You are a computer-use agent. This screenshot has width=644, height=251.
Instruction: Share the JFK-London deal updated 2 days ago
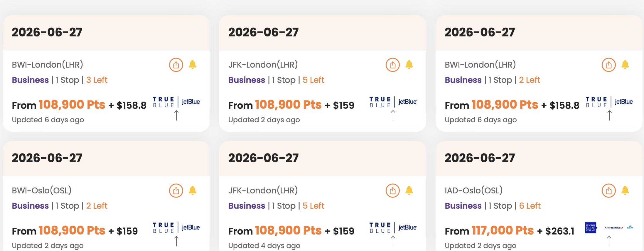[392, 65]
